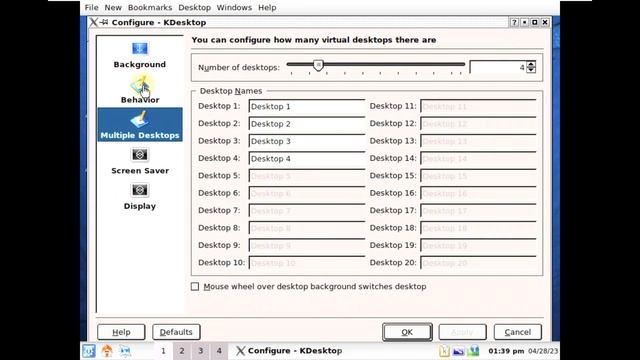Click the Desktop 4 name field

(307, 159)
